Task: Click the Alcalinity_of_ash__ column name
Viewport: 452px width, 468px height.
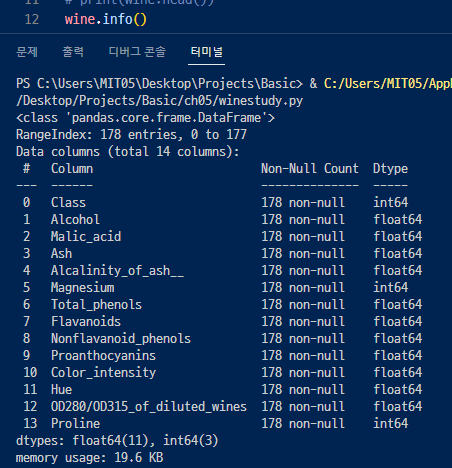Action: [x=117, y=271]
